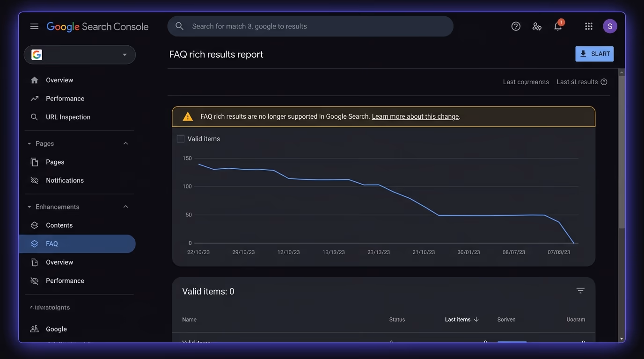Expand the Idwratoights section
644x359 pixels.
click(50, 308)
